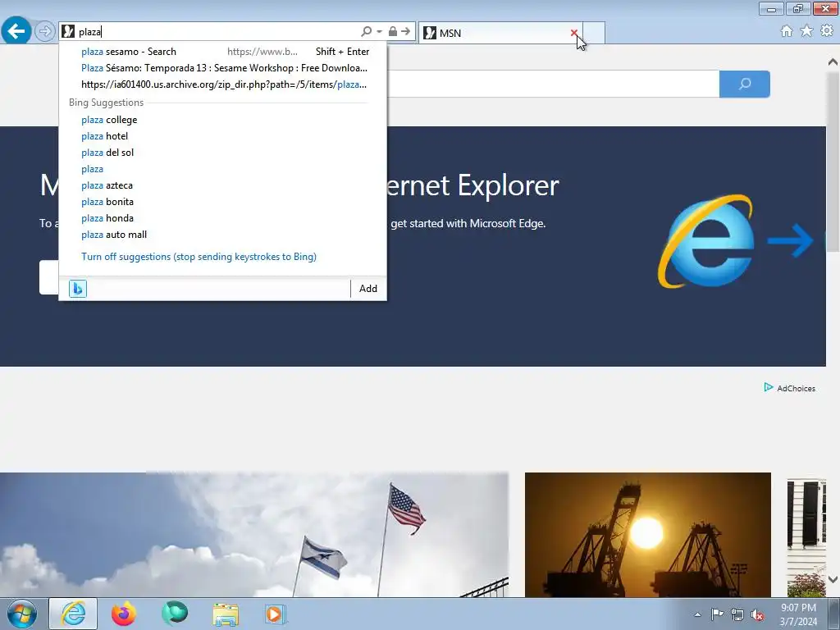
Task: Choose 'plaza college' suggestion
Action: (223, 120)
